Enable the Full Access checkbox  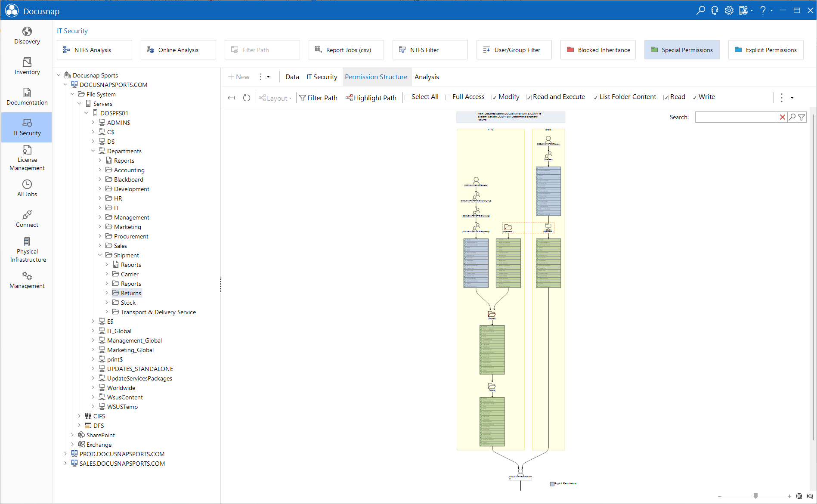[x=448, y=97]
